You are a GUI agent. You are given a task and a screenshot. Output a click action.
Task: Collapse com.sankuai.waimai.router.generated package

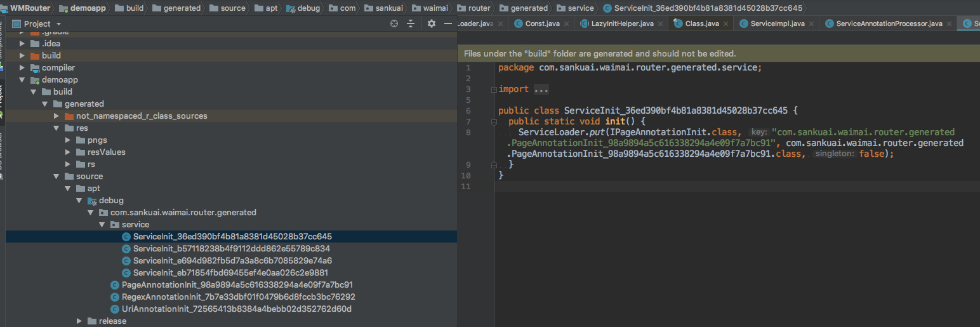click(x=91, y=212)
